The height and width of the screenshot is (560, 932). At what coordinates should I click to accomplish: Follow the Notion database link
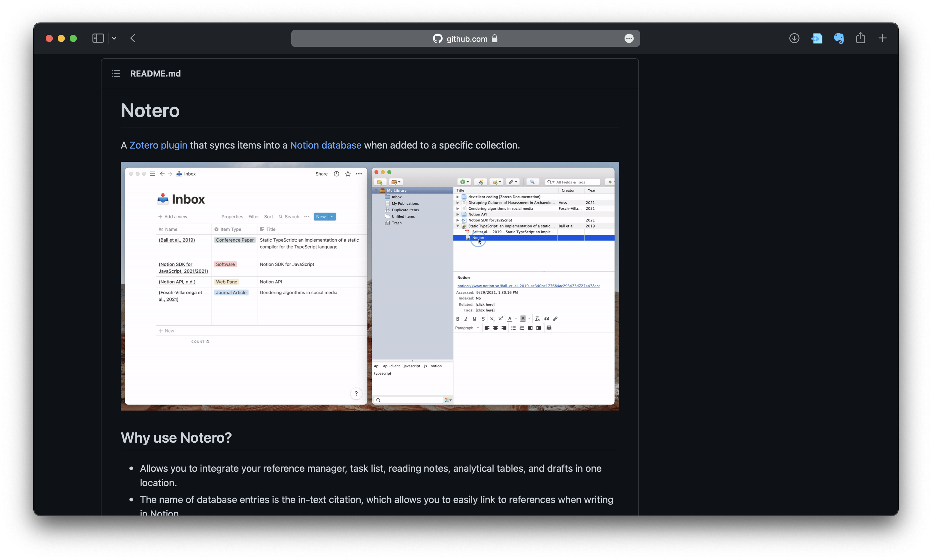coord(325,145)
